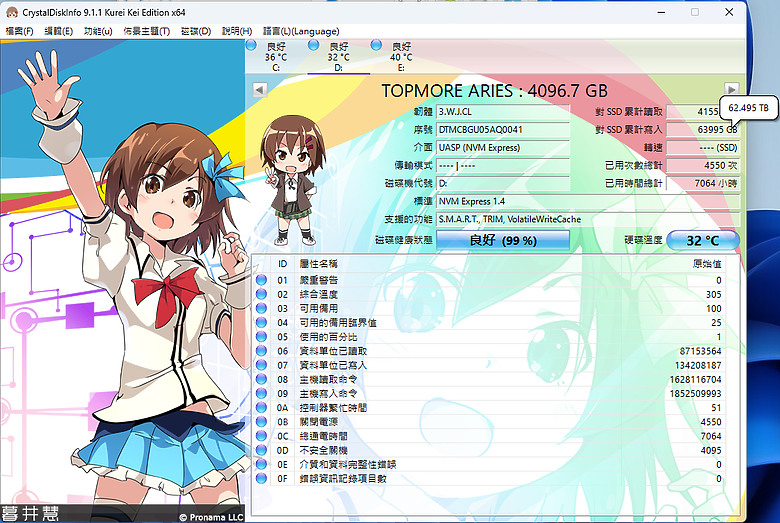Open the 磁碟(D) menu
This screenshot has height=523, width=780.
196,31
